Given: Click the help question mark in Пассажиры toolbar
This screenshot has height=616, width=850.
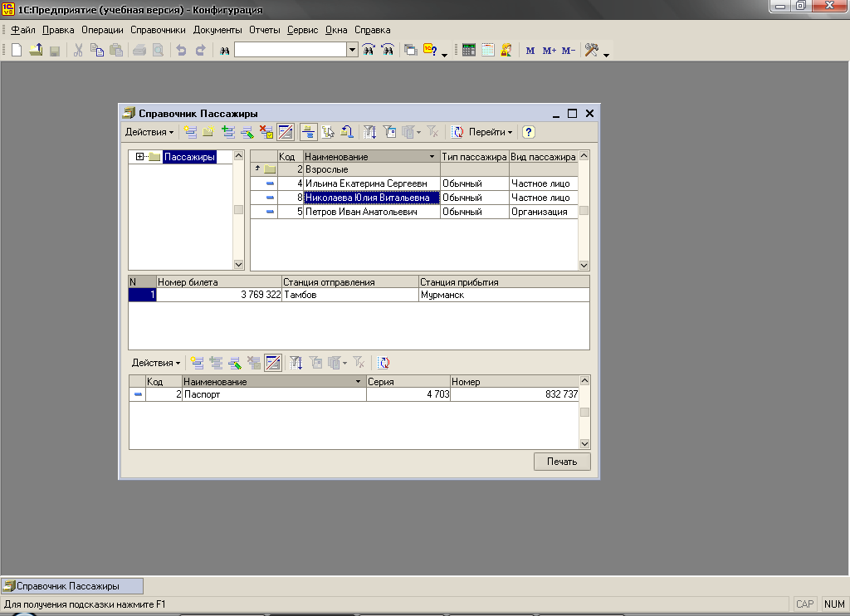Looking at the screenshot, I should 528,132.
